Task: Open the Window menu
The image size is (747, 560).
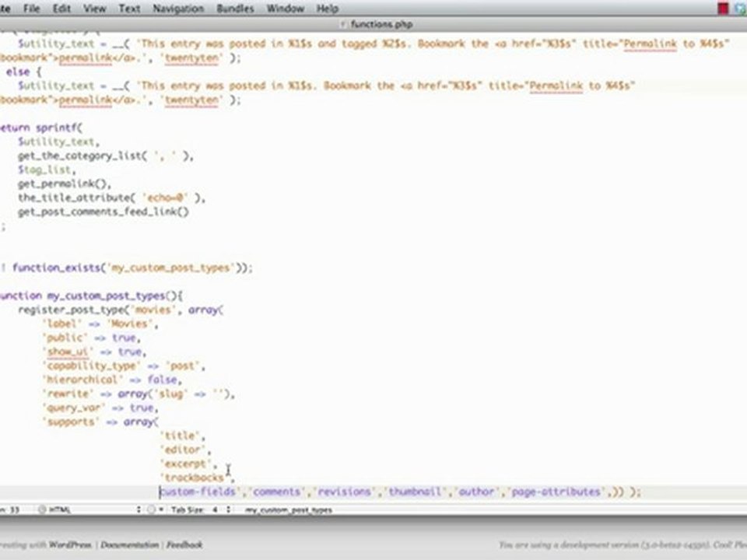Action: point(286,9)
